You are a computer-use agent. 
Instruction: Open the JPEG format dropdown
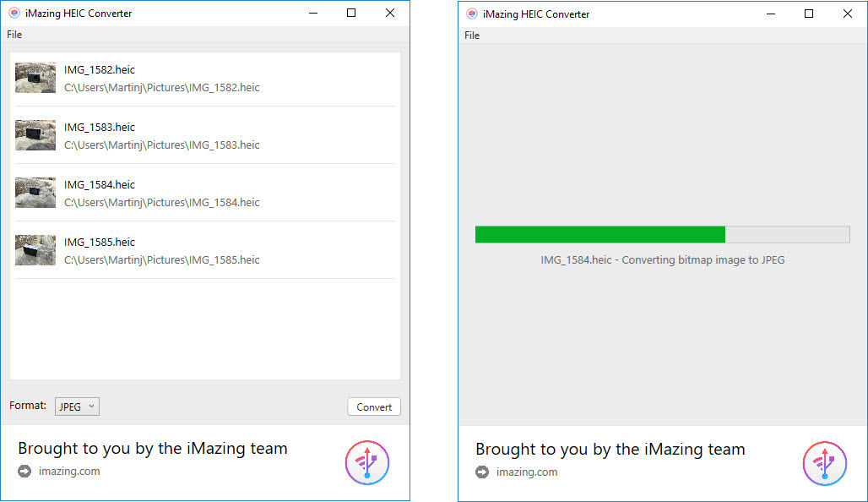77,407
